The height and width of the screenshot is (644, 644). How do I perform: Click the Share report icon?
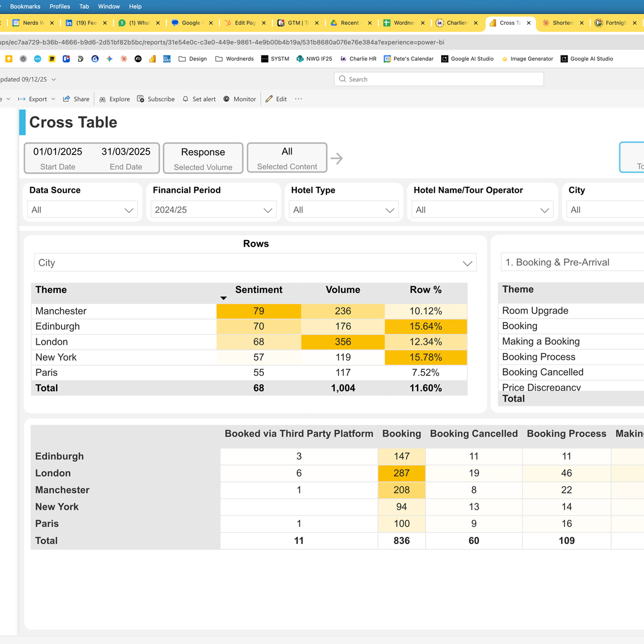[x=67, y=99]
